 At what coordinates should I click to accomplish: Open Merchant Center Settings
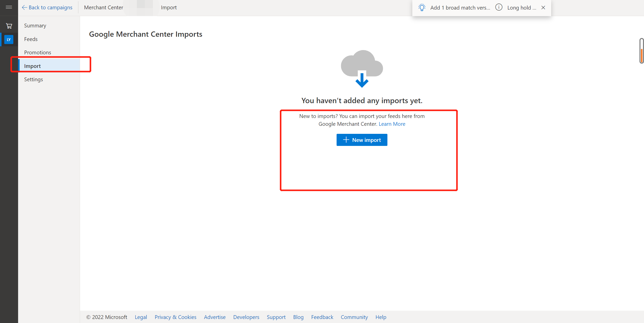pos(33,79)
